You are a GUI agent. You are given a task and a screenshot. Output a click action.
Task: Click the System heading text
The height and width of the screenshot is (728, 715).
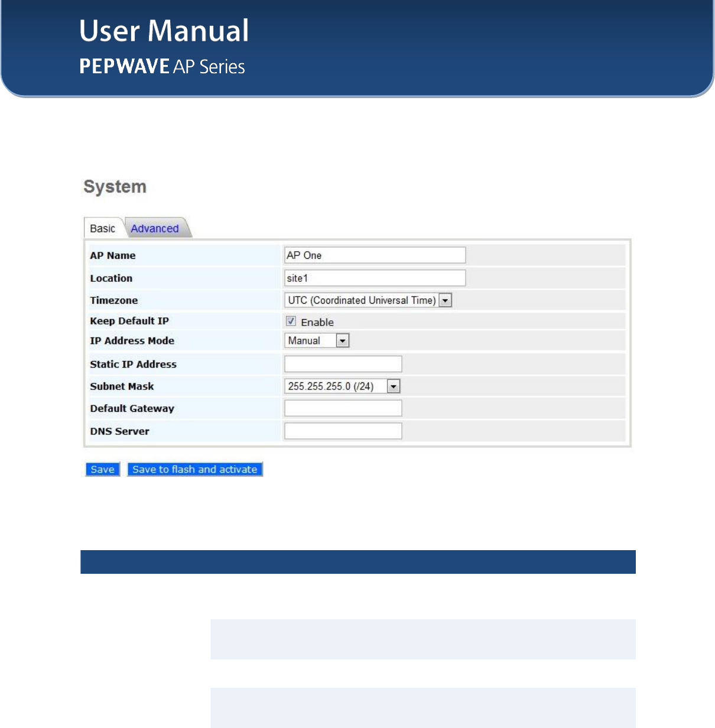[x=115, y=187]
